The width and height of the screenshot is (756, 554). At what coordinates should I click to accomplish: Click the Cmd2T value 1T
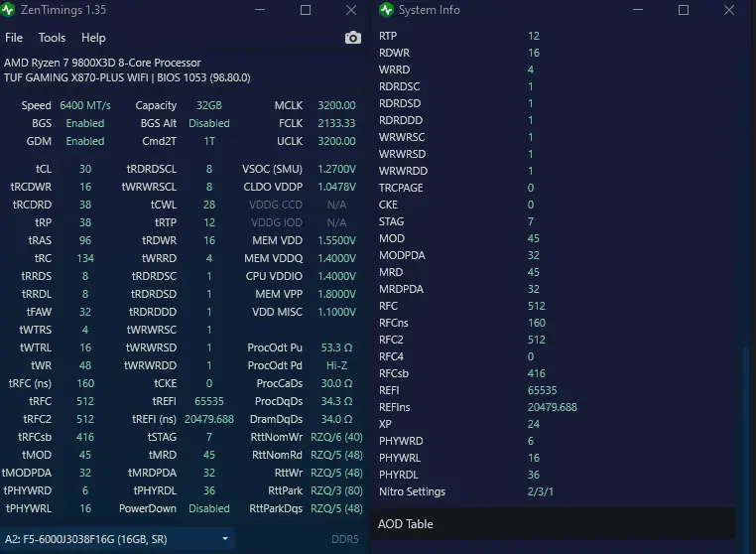(x=208, y=141)
